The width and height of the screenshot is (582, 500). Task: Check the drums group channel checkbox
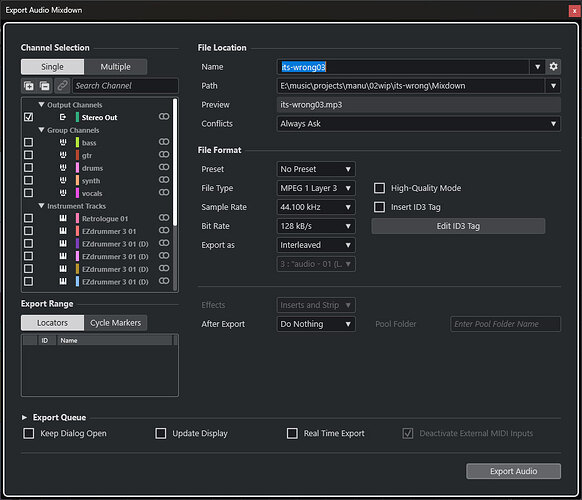pyautogui.click(x=28, y=167)
